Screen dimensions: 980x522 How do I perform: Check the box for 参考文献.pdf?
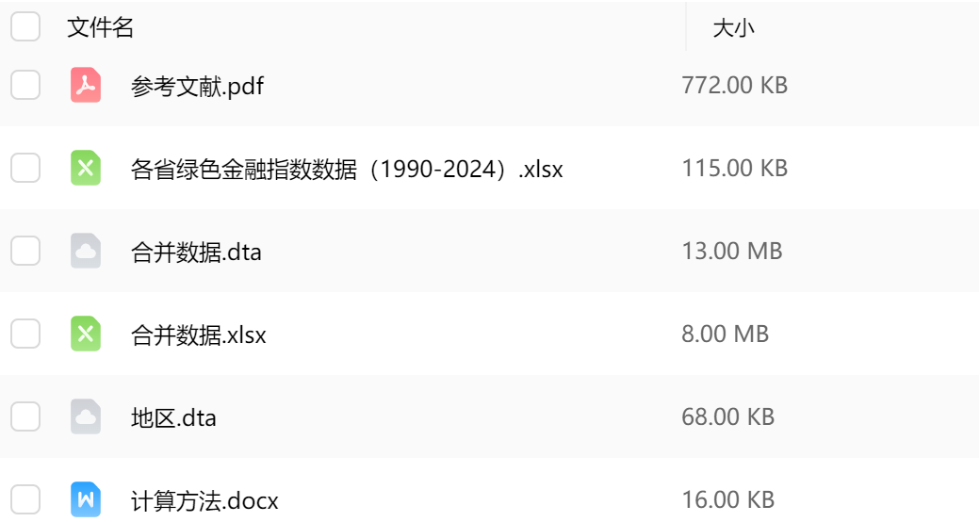25,86
